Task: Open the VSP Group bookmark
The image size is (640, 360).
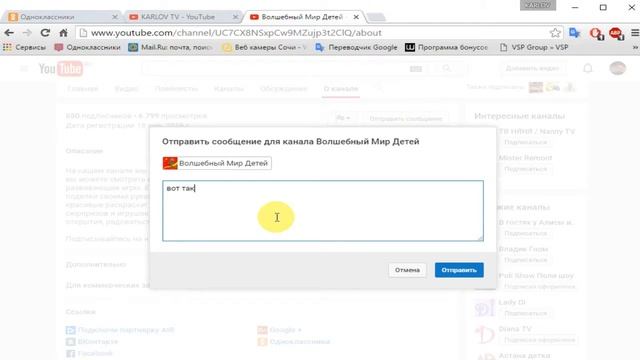Action: pos(534,47)
